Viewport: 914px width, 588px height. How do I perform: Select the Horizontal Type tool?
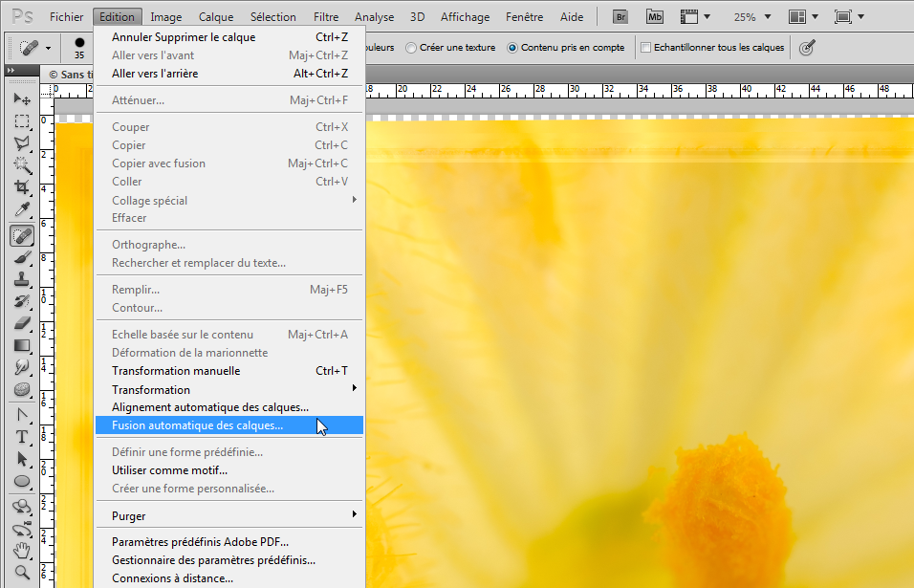click(x=22, y=437)
